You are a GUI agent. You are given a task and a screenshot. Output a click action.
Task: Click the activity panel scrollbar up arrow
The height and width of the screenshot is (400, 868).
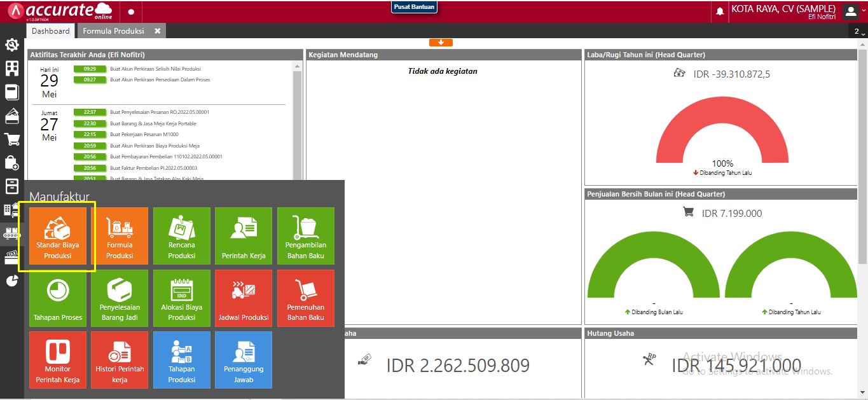[297, 66]
